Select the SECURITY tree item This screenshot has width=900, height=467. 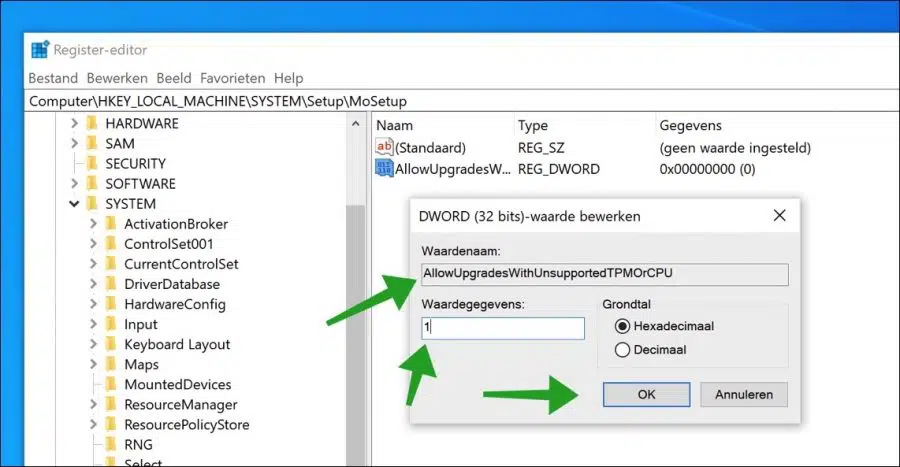[135, 164]
